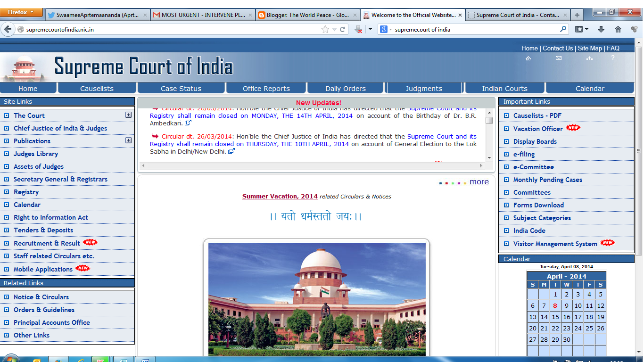Open Calendar in the top navigation bar
Screen dimensions: 644x362
pyautogui.click(x=590, y=88)
